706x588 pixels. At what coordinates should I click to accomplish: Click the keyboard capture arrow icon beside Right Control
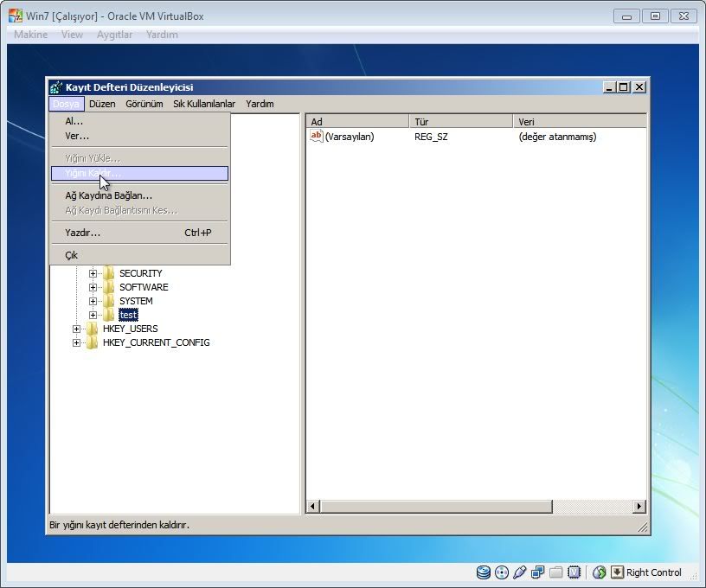click(617, 572)
